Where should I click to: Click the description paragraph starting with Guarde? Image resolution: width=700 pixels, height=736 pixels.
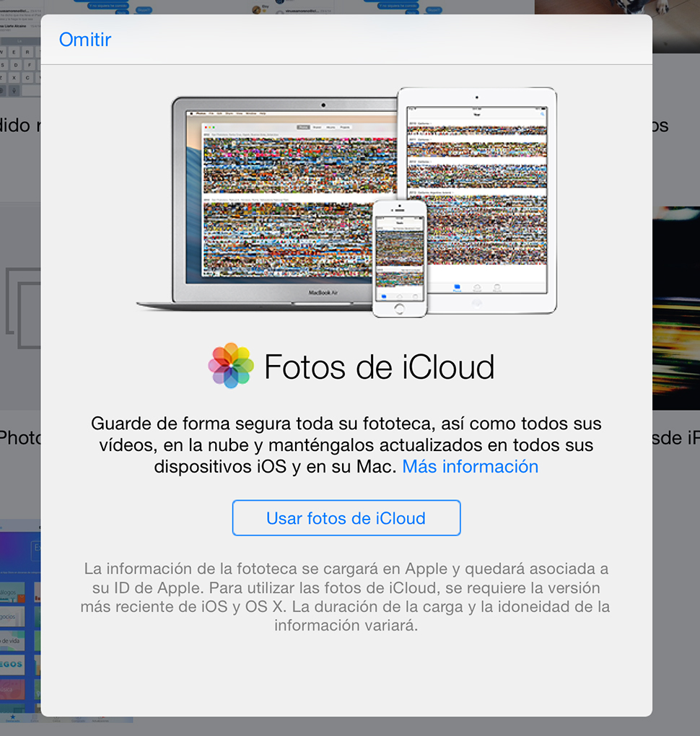coord(346,445)
